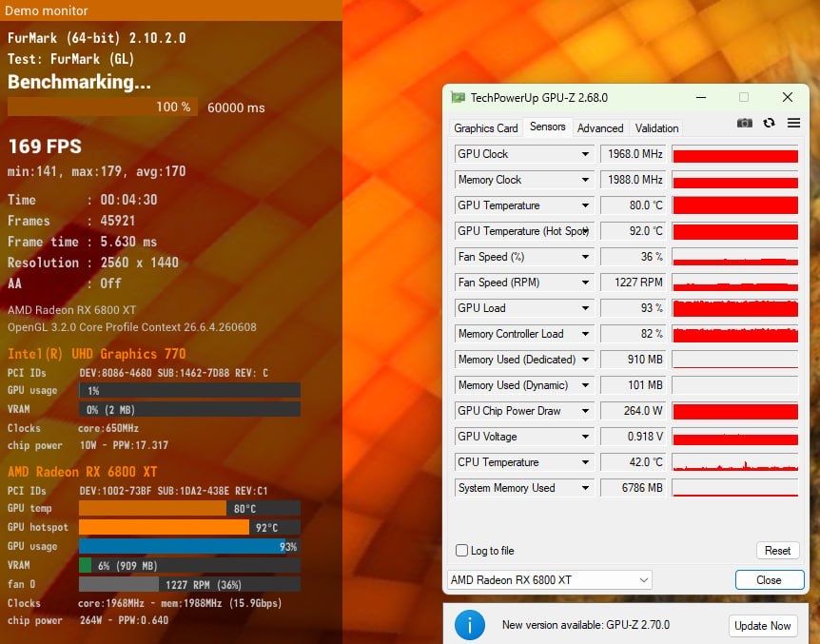This screenshot has height=644, width=820.
Task: Click the Hot Spot value 92.0 °C
Action: click(634, 231)
